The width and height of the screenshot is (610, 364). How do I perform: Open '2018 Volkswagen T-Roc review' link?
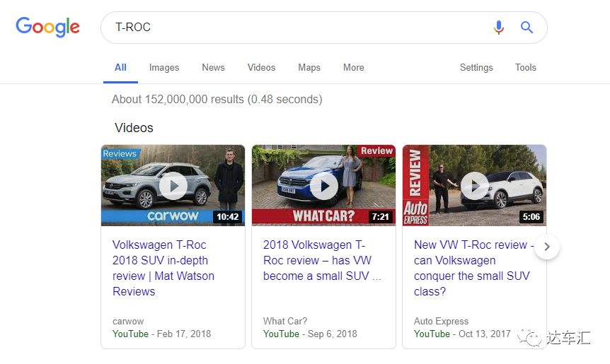click(x=322, y=260)
